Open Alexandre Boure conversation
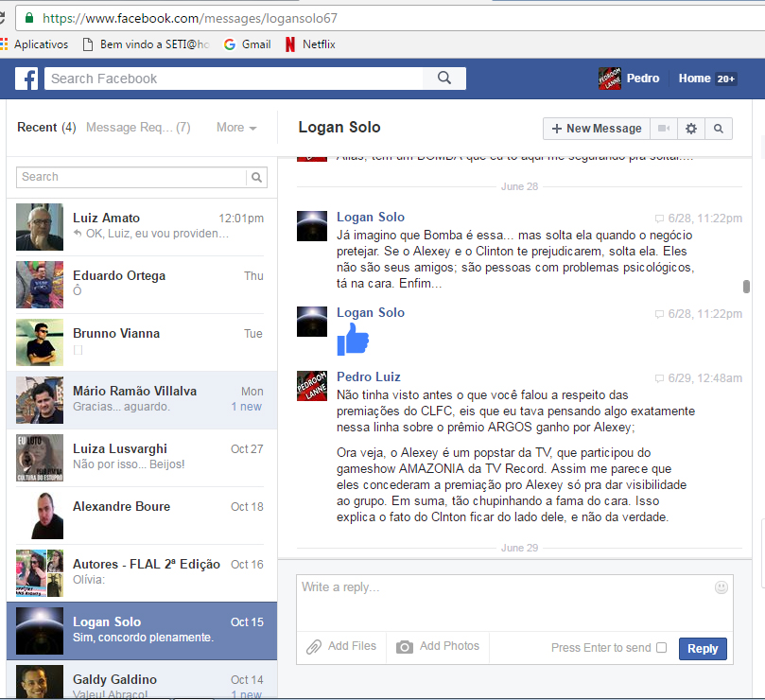The height and width of the screenshot is (700, 765). [142, 515]
